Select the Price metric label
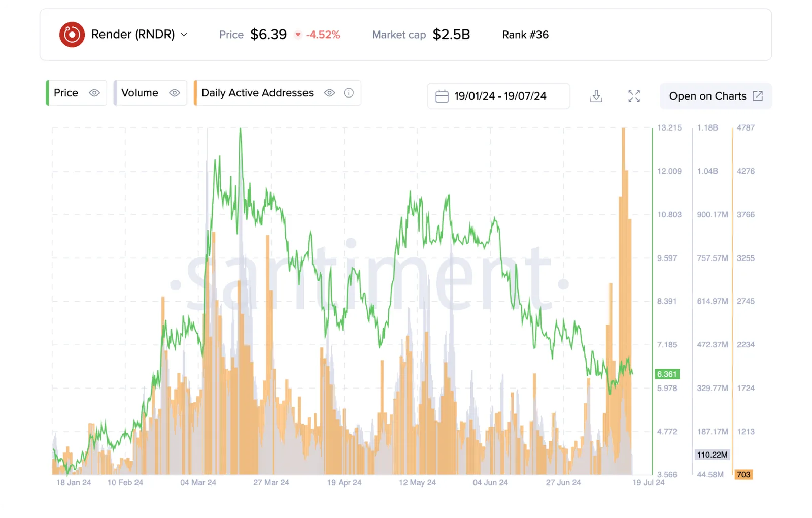The width and height of the screenshot is (812, 518). coord(66,93)
